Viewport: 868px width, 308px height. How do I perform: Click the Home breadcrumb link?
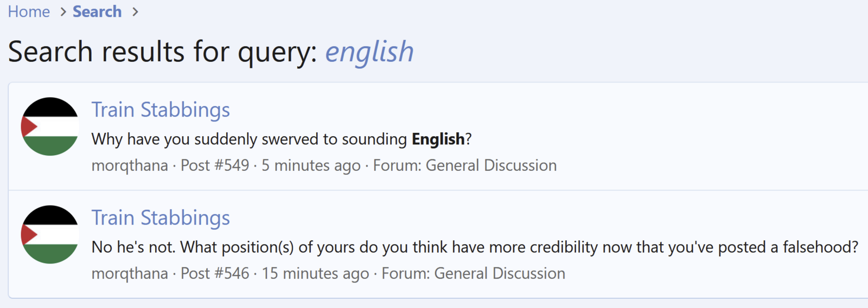29,11
